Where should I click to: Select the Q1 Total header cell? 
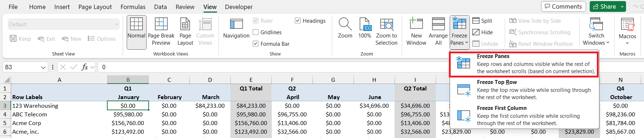click(251, 89)
